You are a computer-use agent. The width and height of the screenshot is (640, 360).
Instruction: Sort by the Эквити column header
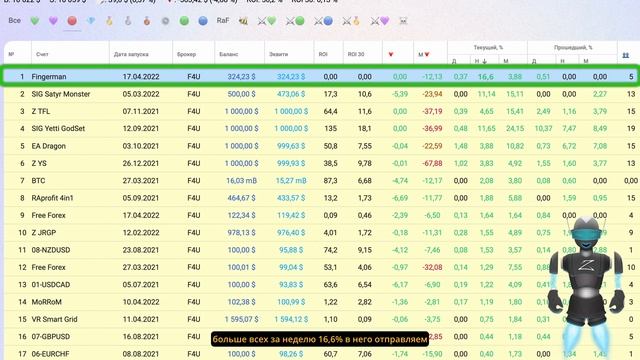pyautogui.click(x=278, y=54)
